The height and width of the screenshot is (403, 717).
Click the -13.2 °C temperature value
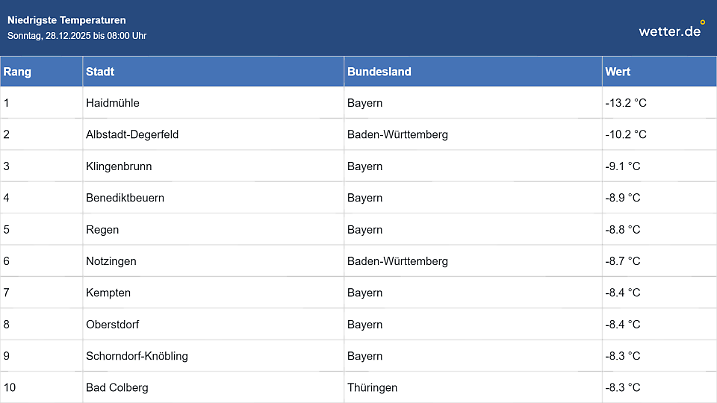(626, 103)
